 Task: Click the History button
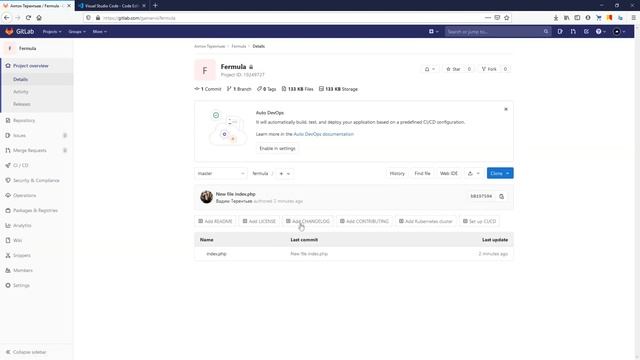coord(397,173)
